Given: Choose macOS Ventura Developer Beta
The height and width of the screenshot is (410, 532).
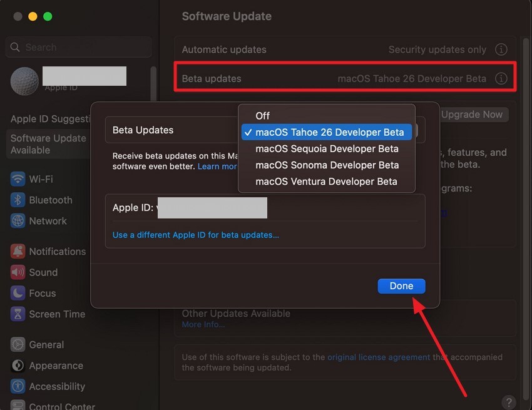Looking at the screenshot, I should (x=325, y=182).
